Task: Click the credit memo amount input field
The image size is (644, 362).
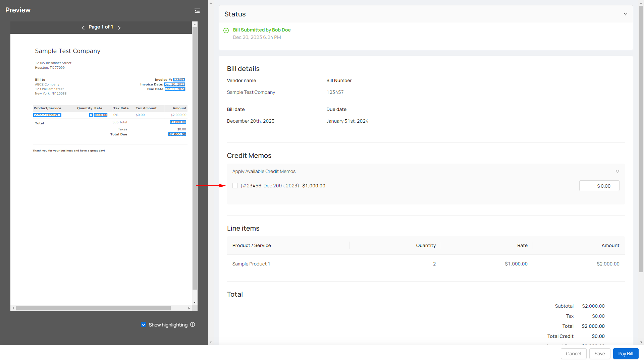Action: click(599, 186)
